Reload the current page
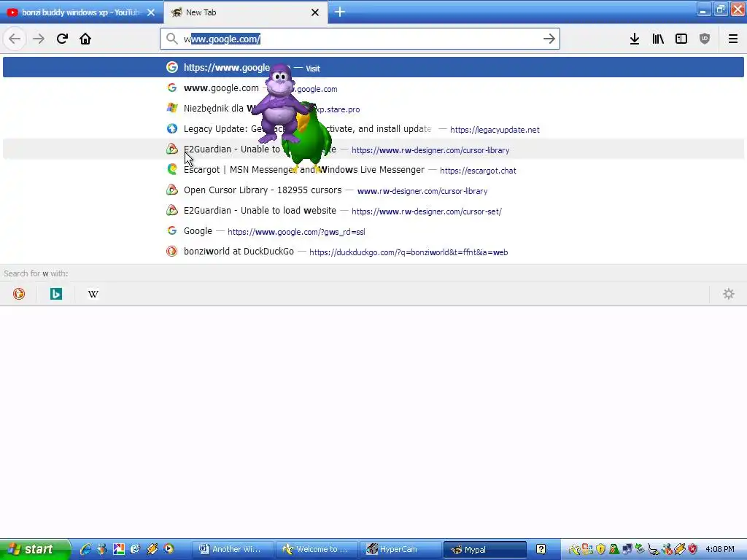Screen dimensions: 747x560 click(x=62, y=39)
